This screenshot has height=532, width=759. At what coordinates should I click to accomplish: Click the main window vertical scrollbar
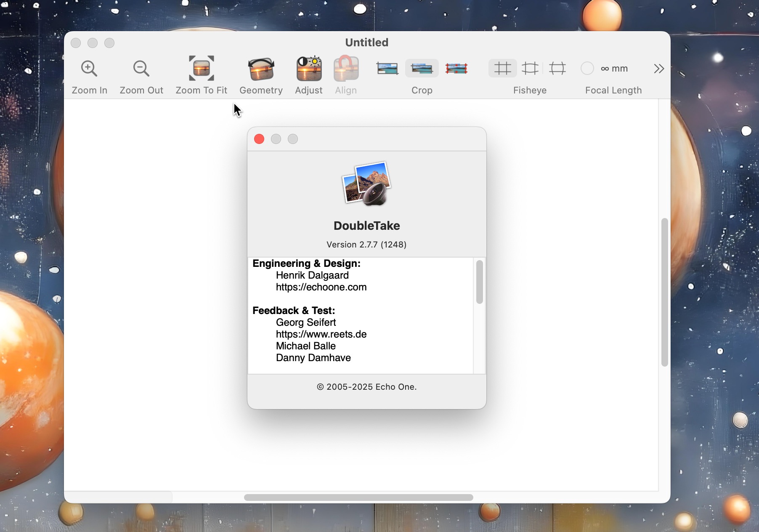tap(665, 292)
